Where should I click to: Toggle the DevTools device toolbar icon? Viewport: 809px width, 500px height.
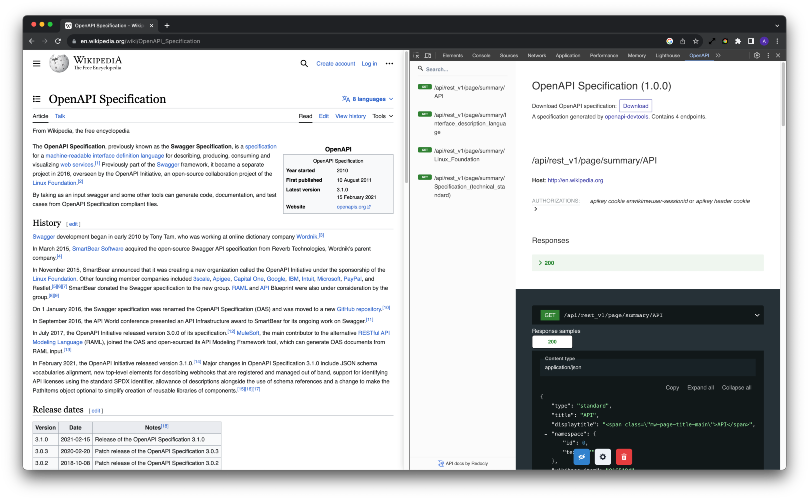click(x=428, y=55)
